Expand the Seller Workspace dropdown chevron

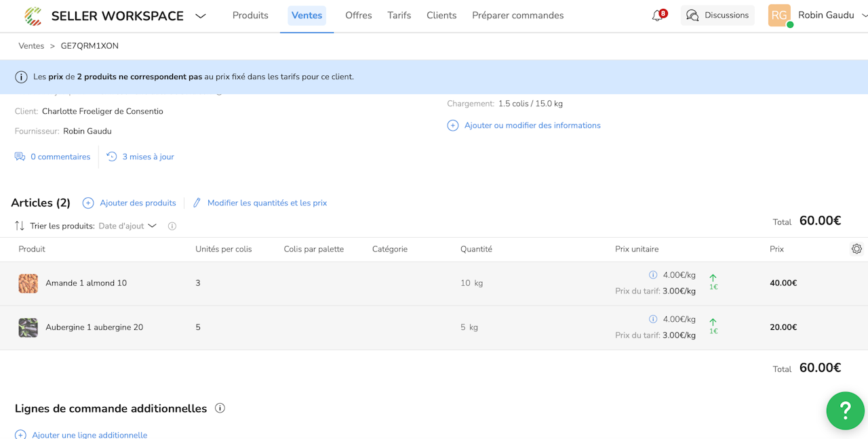(201, 16)
